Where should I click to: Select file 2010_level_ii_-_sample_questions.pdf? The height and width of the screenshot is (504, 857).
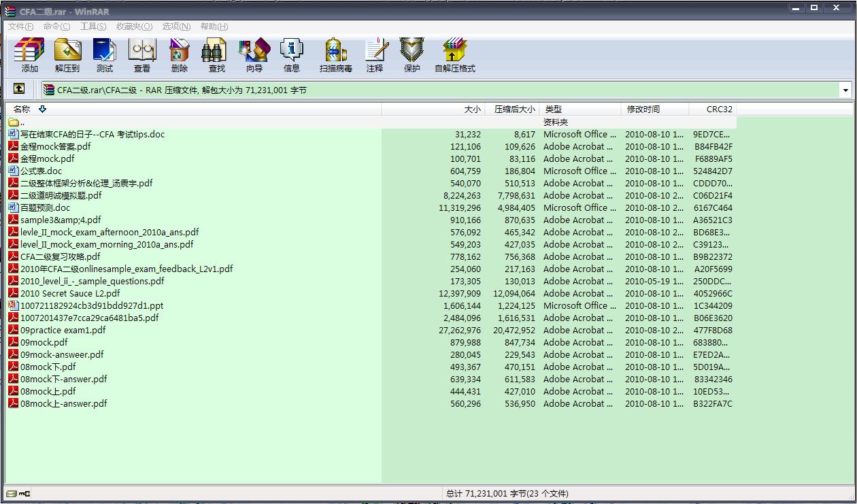[x=93, y=281]
